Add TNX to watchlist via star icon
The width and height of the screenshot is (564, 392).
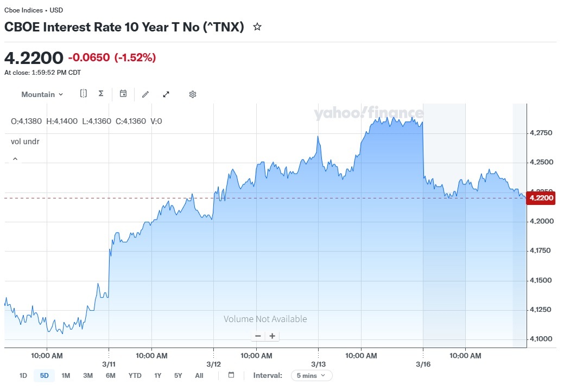click(x=257, y=27)
